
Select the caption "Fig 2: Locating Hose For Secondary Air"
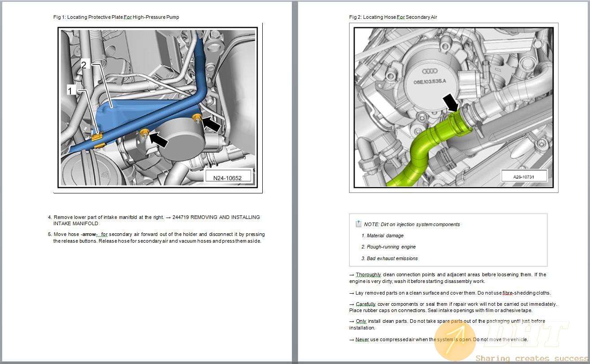tap(393, 17)
